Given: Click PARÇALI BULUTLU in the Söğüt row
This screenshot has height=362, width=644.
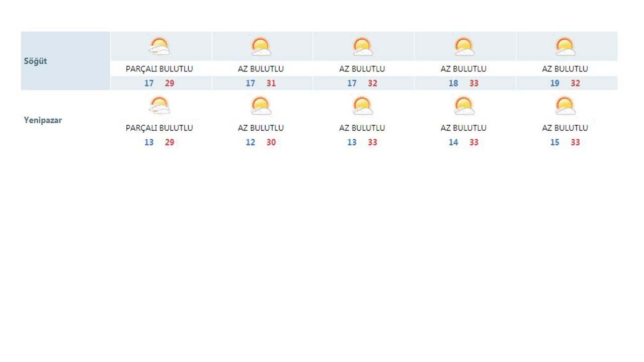Looking at the screenshot, I should pos(159,69).
